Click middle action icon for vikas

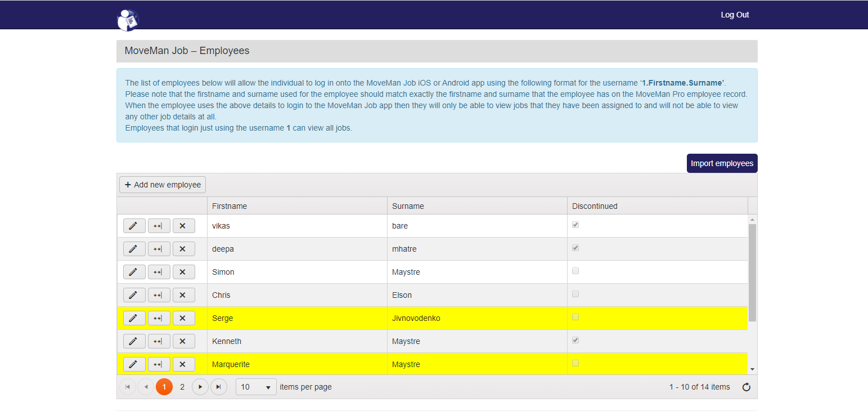pyautogui.click(x=159, y=226)
